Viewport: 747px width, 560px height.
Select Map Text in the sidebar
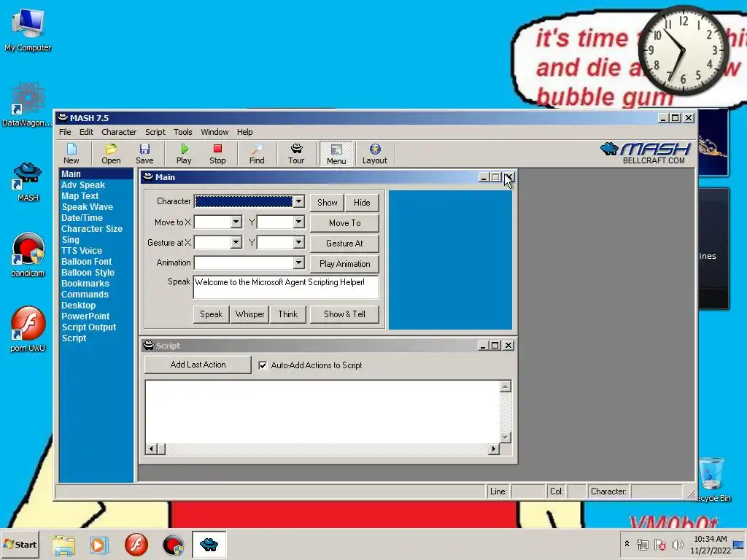80,195
